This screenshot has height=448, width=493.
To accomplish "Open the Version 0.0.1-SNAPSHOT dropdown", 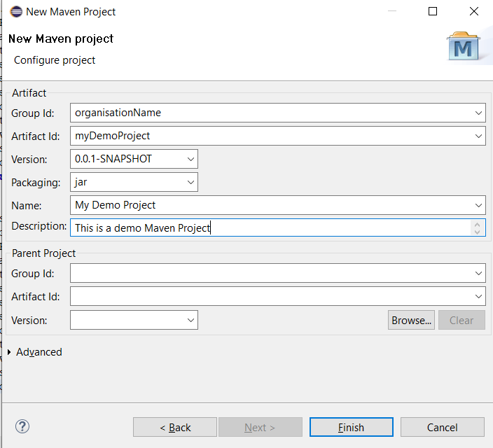I will coord(190,159).
